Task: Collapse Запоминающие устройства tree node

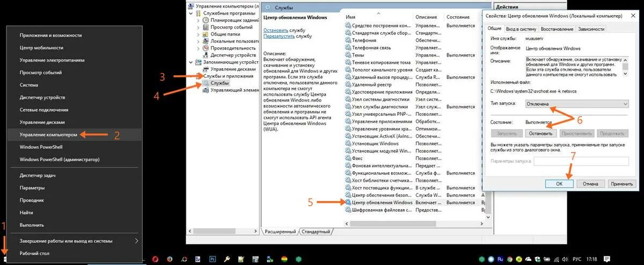Action: [191, 62]
